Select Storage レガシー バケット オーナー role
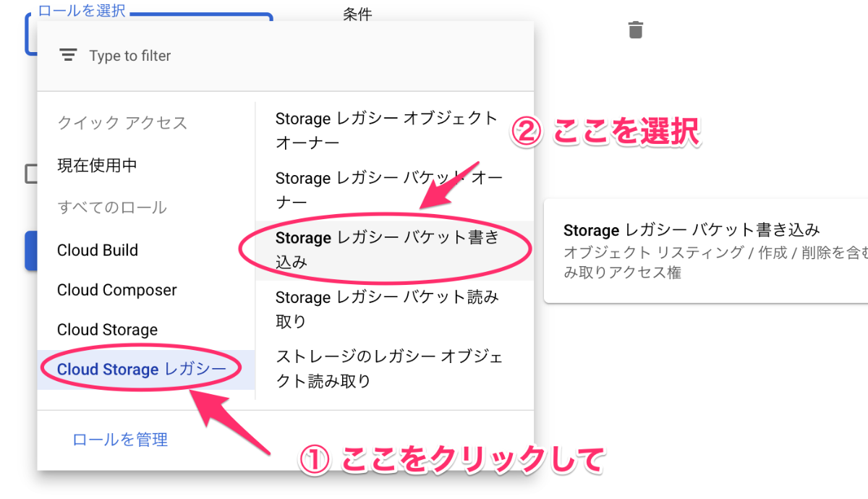 click(x=394, y=189)
